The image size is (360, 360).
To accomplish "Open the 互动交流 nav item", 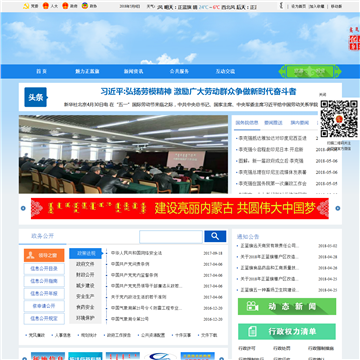I will click(225, 71).
